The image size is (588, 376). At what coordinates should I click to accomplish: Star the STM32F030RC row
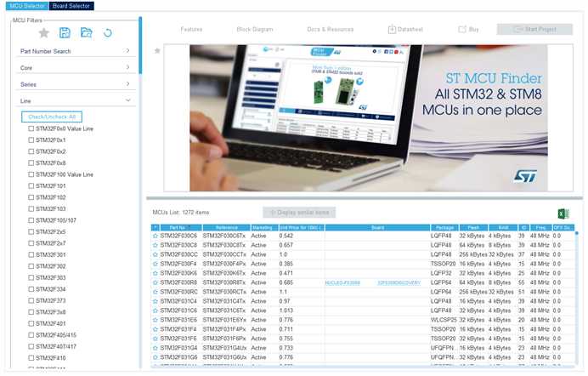pos(155,292)
